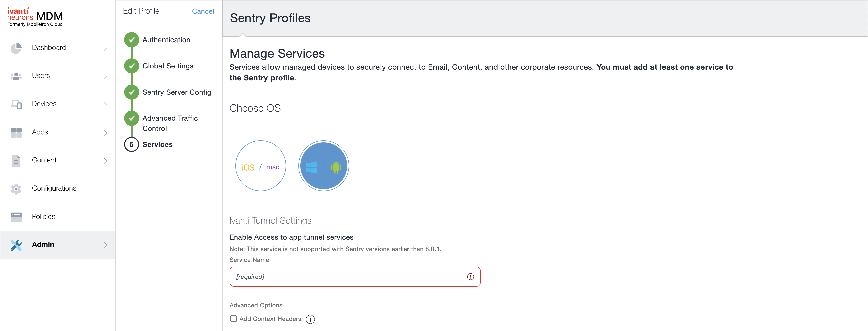868x331 pixels.
Task: Select the iOS / mac OS option
Action: (x=260, y=166)
